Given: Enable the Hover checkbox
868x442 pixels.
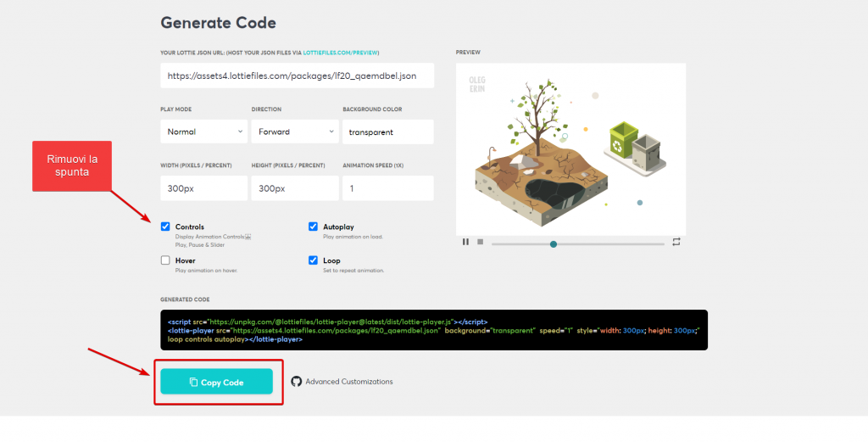Looking at the screenshot, I should [165, 260].
